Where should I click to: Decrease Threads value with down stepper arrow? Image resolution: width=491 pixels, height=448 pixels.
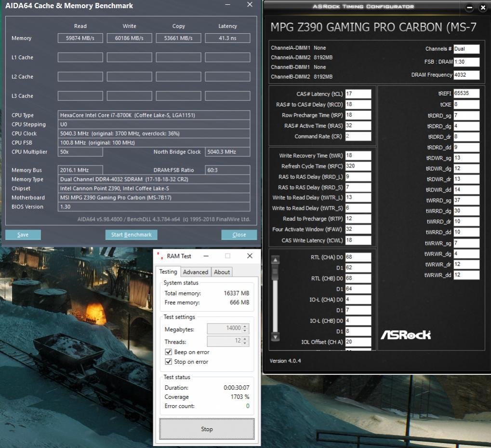coord(245,343)
